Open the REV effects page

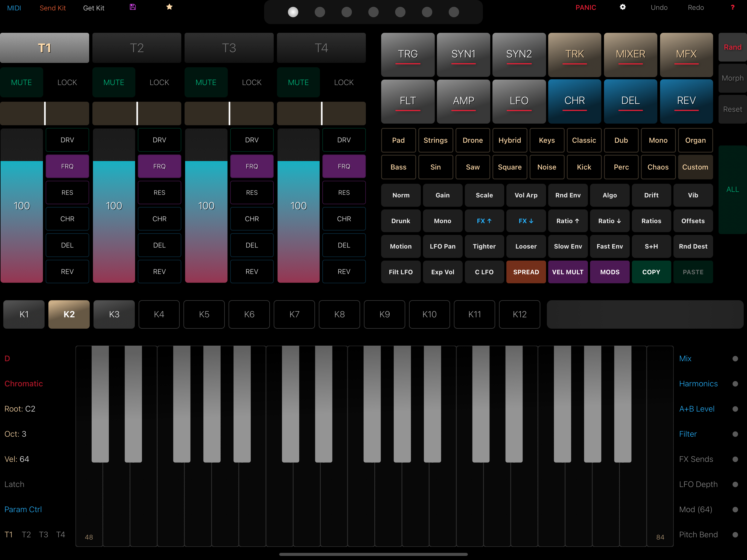pyautogui.click(x=686, y=101)
